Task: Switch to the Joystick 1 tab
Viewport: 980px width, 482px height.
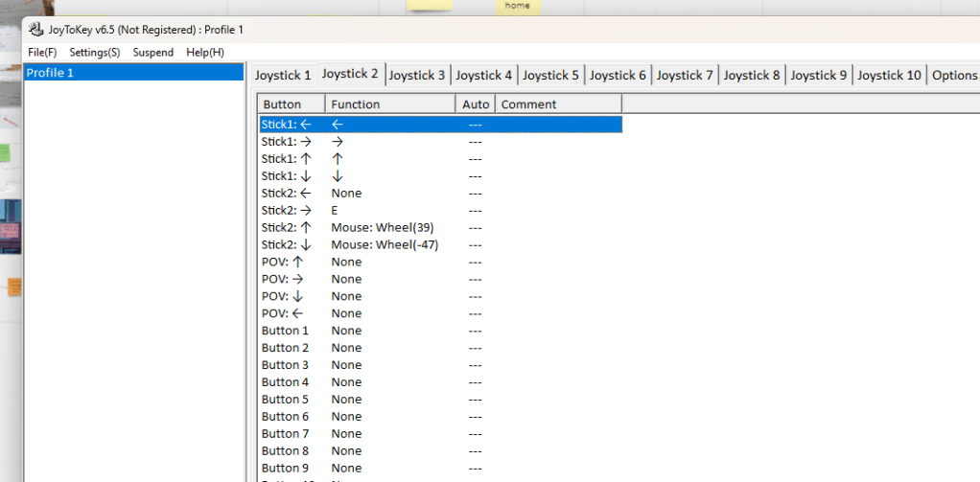Action: pyautogui.click(x=282, y=76)
